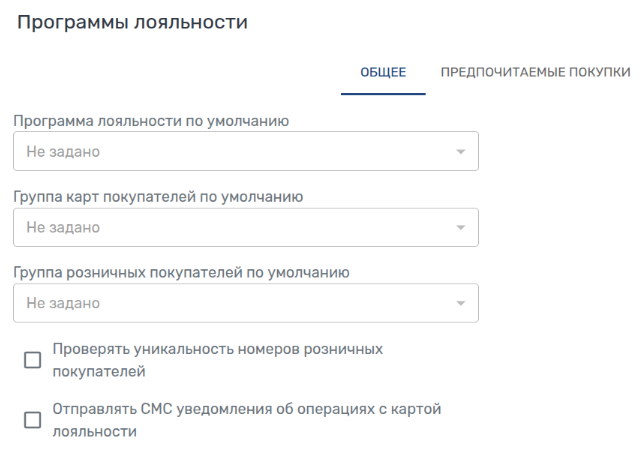Click the arrow icon in Группа розничных покупателей field
641x454 pixels.
coord(460,303)
